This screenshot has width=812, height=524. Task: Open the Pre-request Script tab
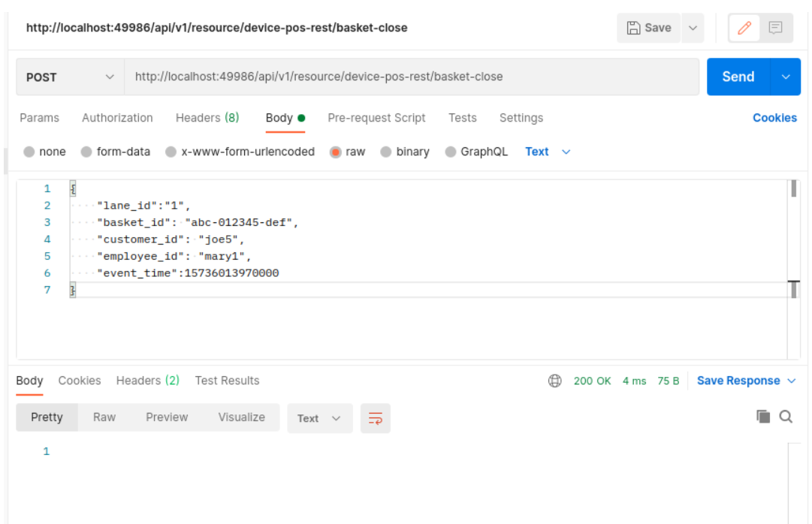point(376,118)
